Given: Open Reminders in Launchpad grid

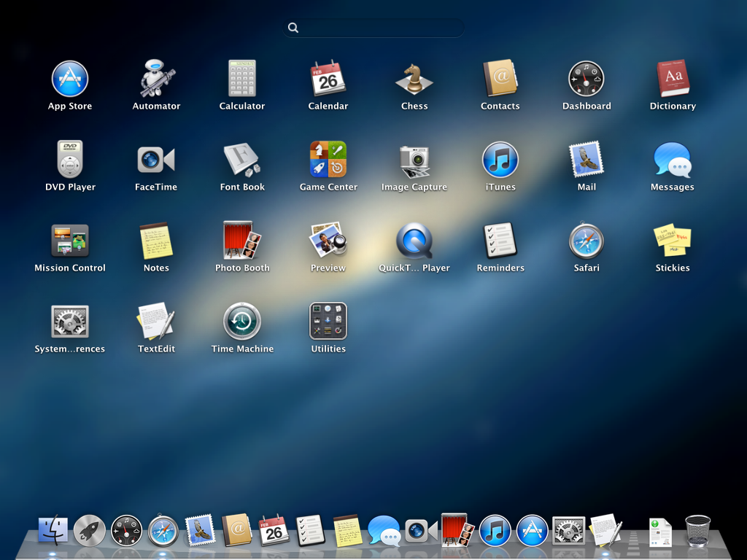Looking at the screenshot, I should tap(500, 241).
